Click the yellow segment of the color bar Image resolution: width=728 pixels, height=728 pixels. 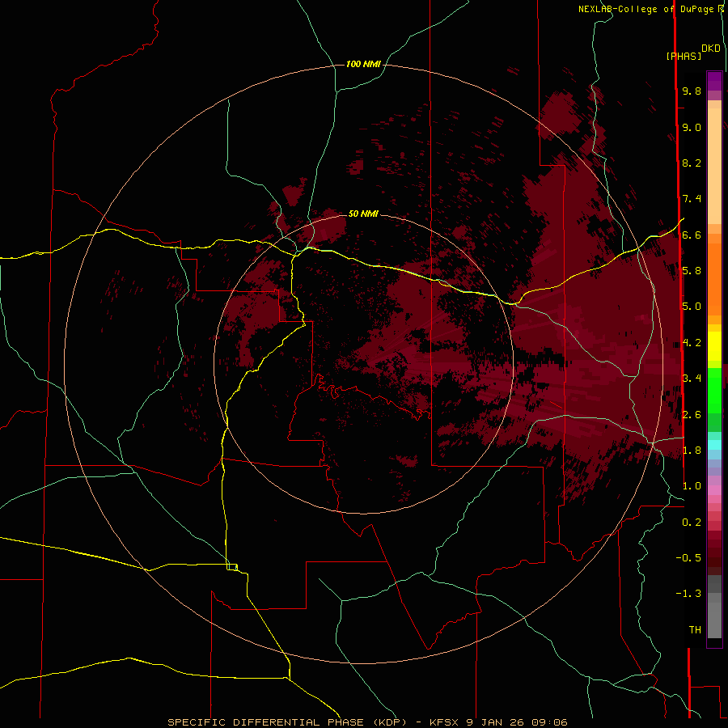[x=714, y=346]
